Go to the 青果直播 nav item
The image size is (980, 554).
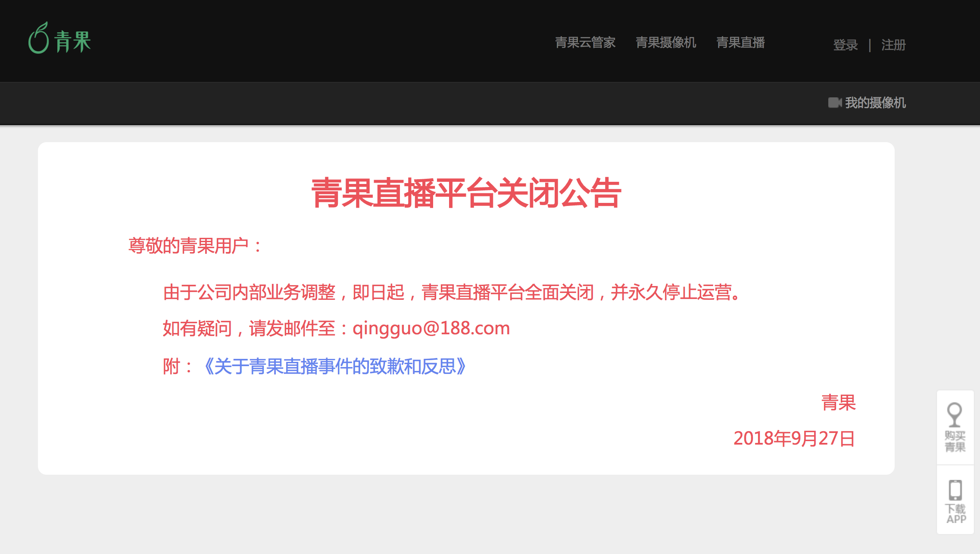(740, 42)
